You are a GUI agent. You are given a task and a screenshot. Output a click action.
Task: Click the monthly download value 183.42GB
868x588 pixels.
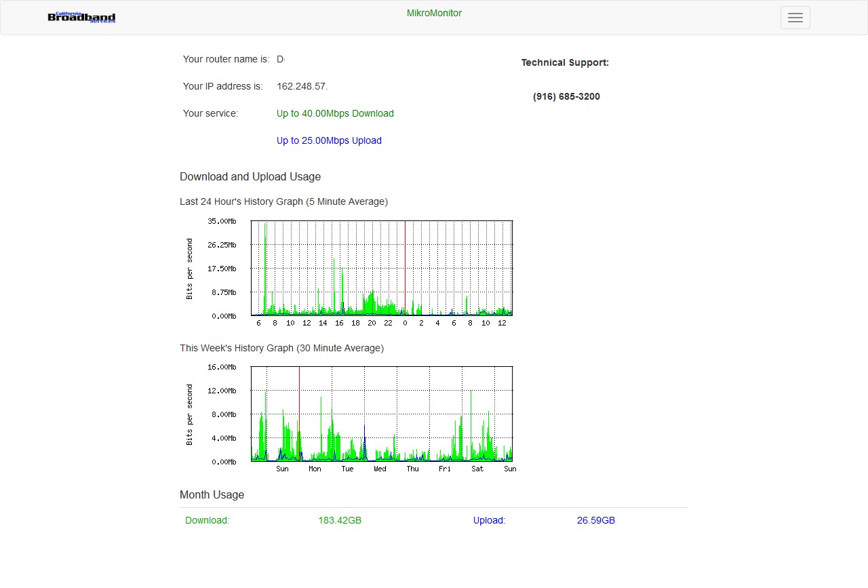point(340,520)
